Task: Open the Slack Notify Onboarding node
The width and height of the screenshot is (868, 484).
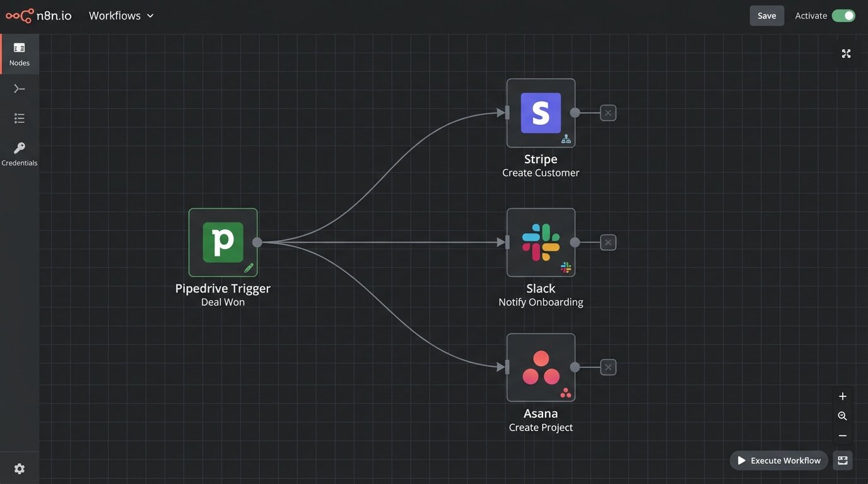Action: coord(541,241)
